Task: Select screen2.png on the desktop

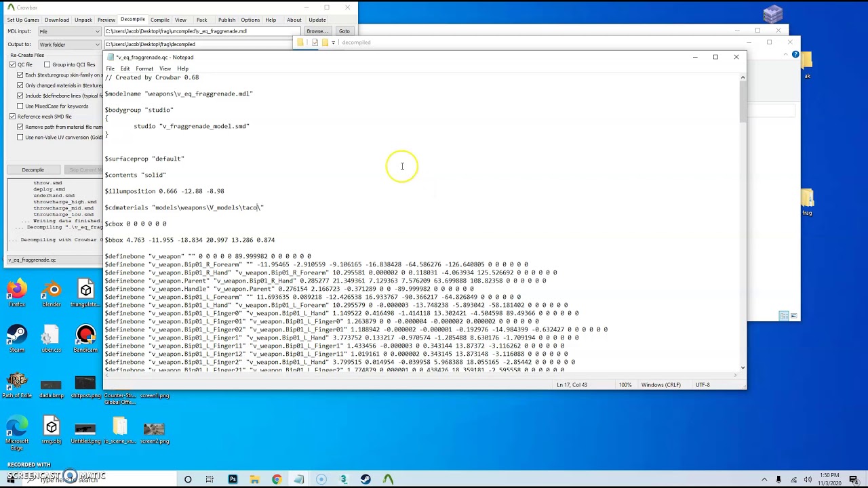Action: (x=155, y=431)
